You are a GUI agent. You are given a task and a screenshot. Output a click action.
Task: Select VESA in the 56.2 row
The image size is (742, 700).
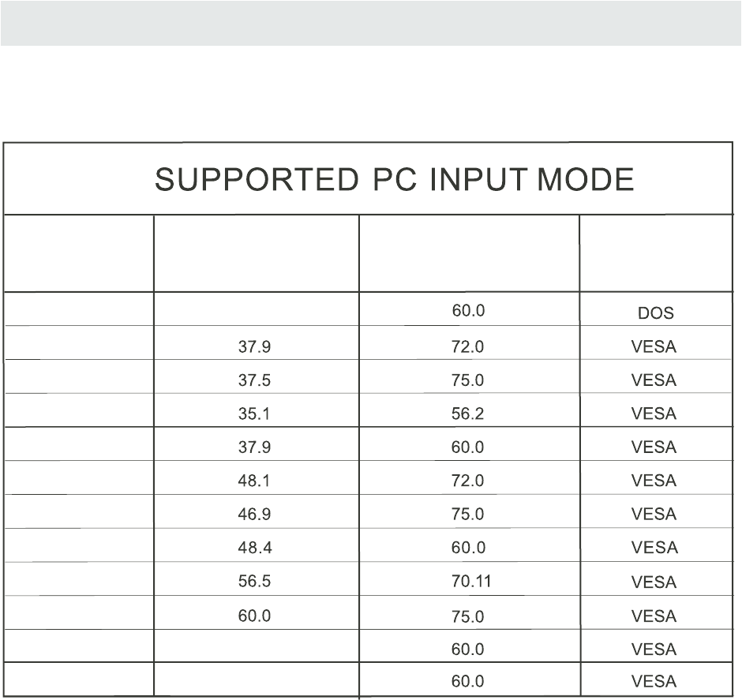point(654,414)
